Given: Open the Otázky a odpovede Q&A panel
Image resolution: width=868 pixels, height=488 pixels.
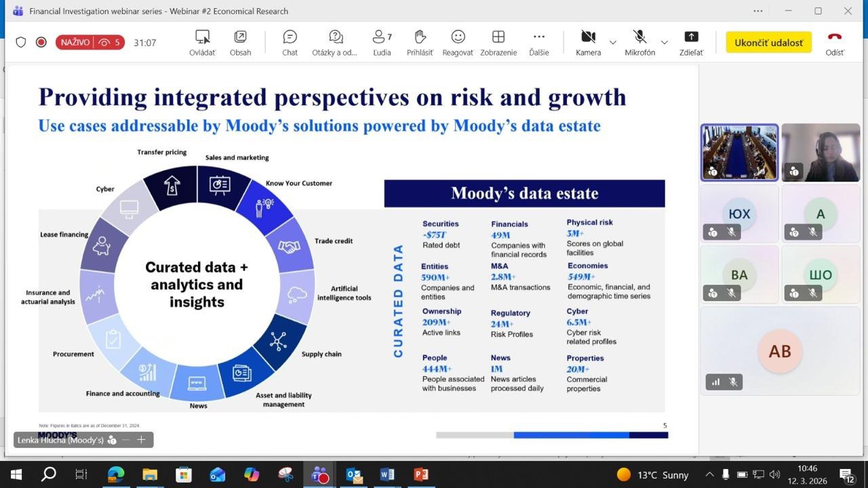Looking at the screenshot, I should pos(335,43).
